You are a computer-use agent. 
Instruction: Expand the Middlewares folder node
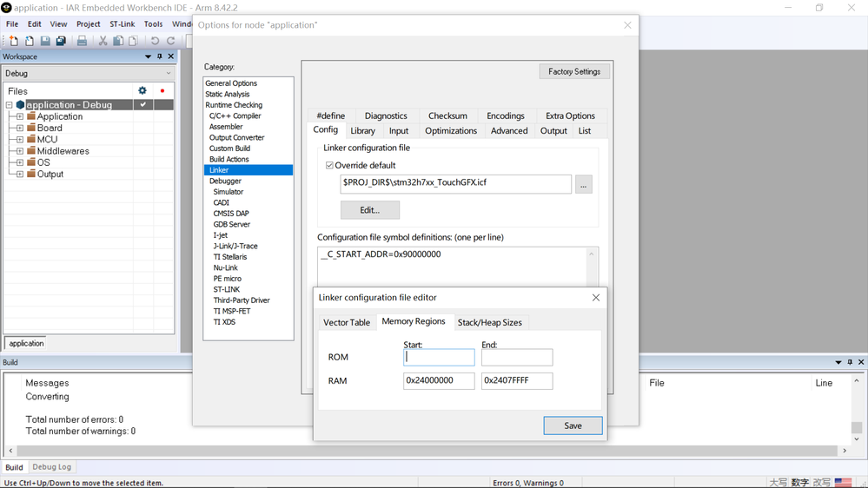coord(20,151)
